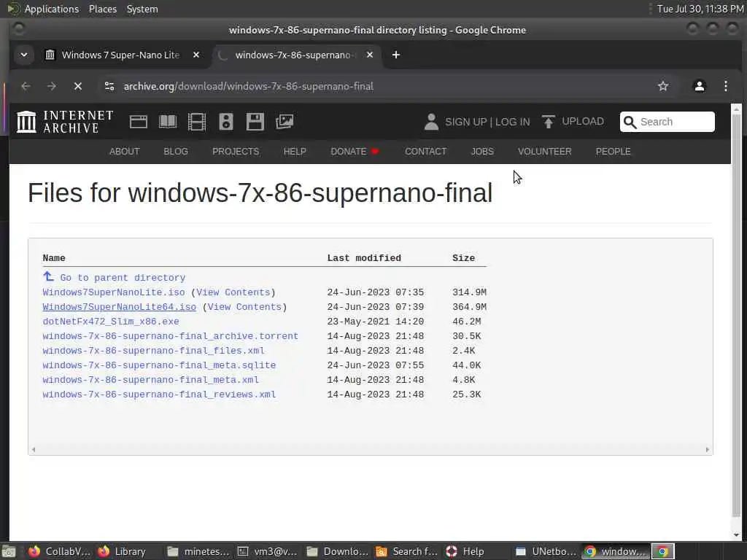
Task: Open CollabV... Firefox taskbar item
Action: (x=58, y=551)
